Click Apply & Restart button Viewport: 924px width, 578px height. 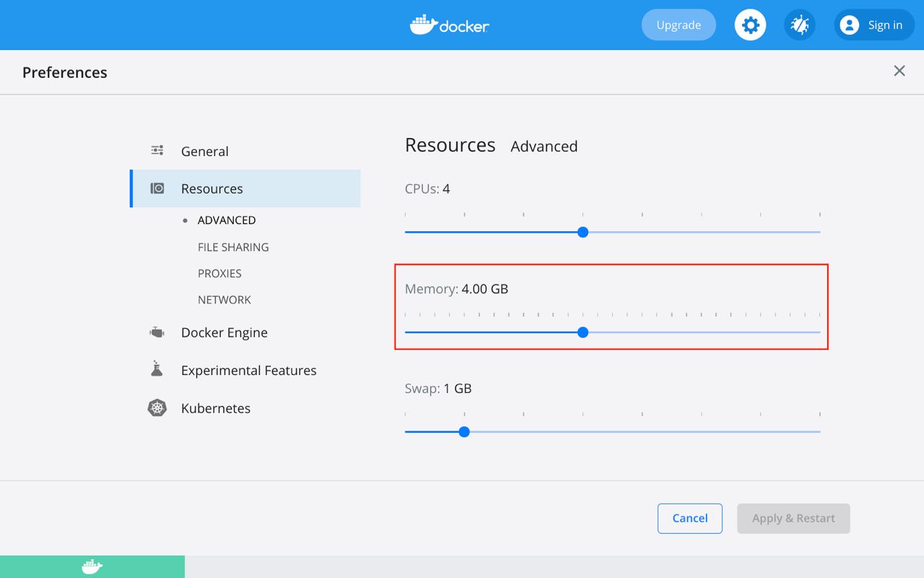[793, 518]
